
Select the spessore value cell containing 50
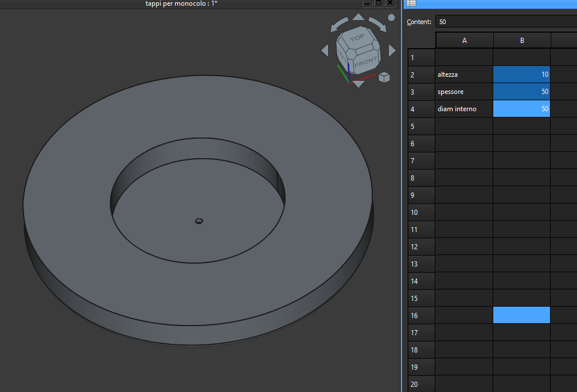pyautogui.click(x=521, y=92)
